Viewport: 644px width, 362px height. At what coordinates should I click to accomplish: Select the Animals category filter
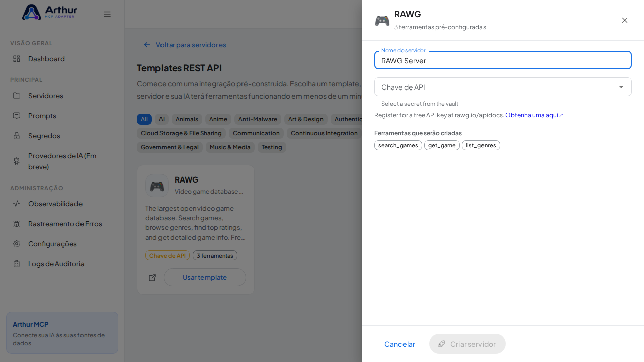(187, 119)
